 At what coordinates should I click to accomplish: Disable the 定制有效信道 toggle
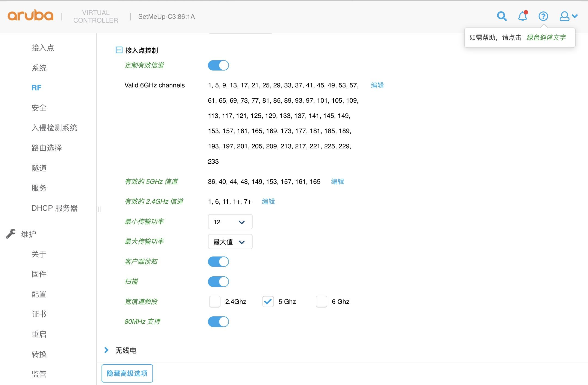219,65
